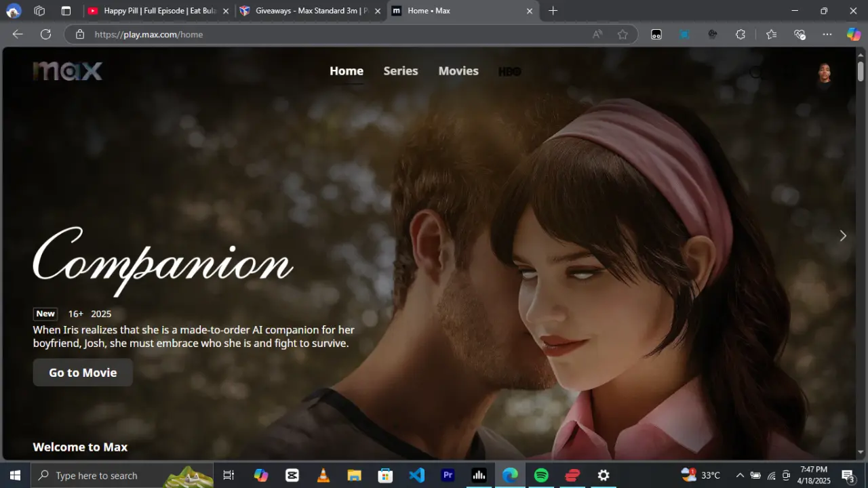Open the profile avatar menu

pos(824,73)
